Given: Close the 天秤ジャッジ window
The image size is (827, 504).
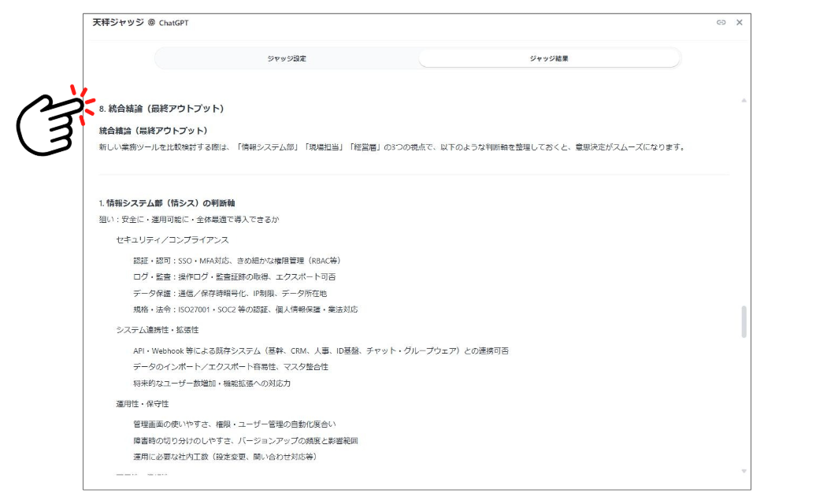Looking at the screenshot, I should 739,23.
